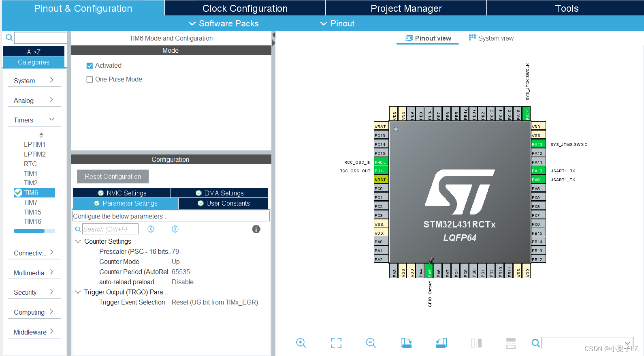
Task: Rotate the chip view counter-clockwise icon
Action: coord(441,343)
